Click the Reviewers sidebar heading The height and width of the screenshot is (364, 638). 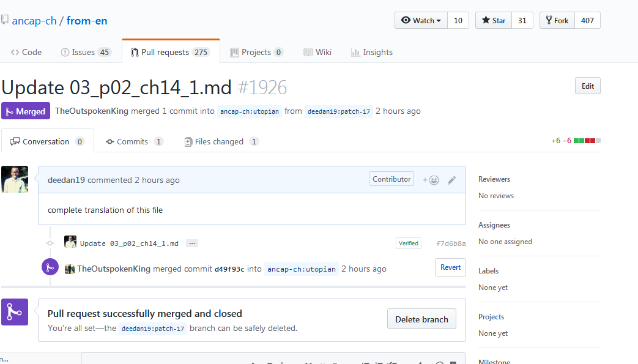click(494, 179)
